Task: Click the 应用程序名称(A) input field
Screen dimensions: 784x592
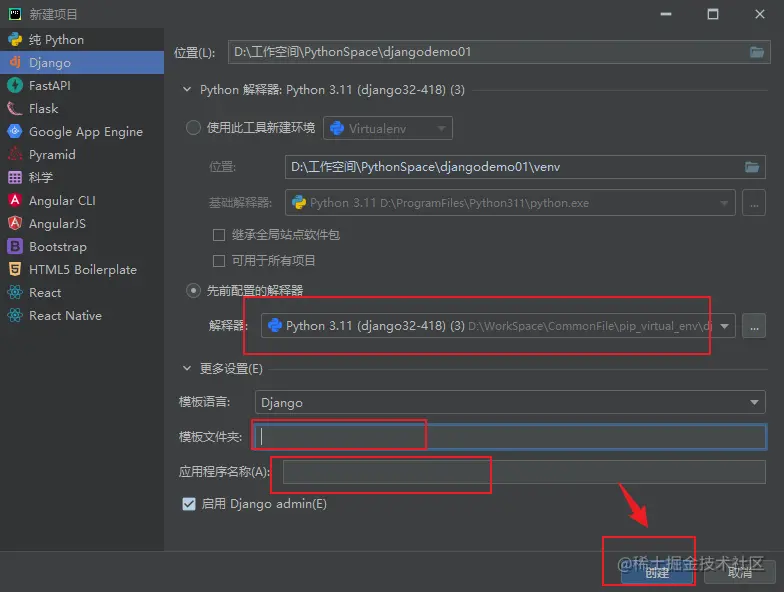Action: [524, 472]
